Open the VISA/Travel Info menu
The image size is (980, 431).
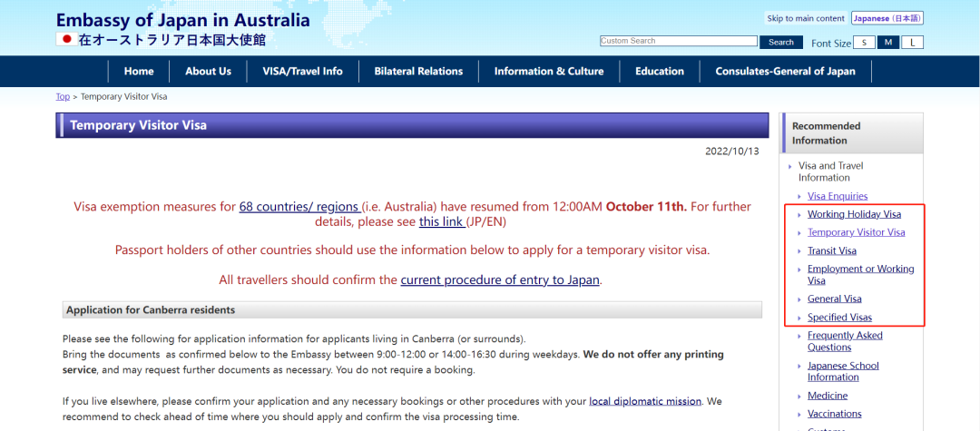[302, 71]
